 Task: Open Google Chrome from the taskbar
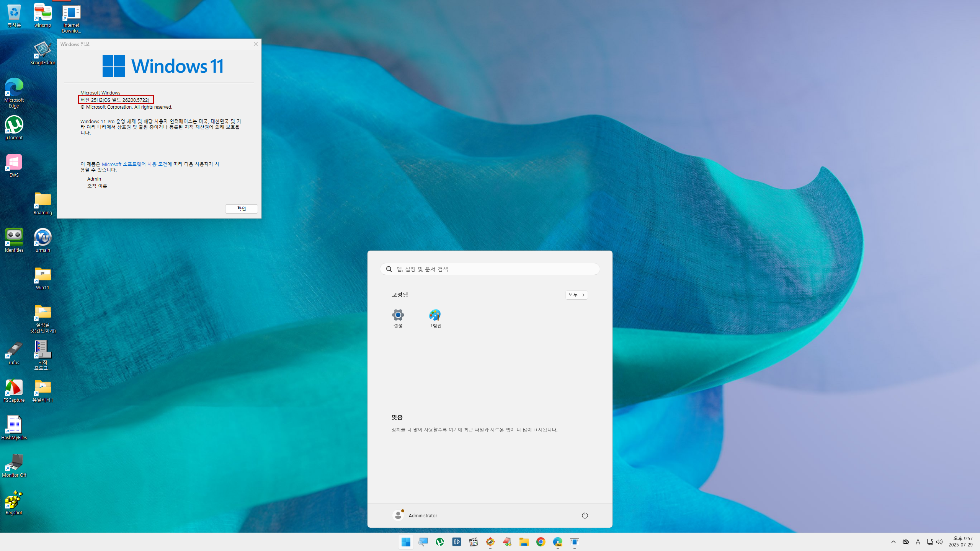pos(541,542)
